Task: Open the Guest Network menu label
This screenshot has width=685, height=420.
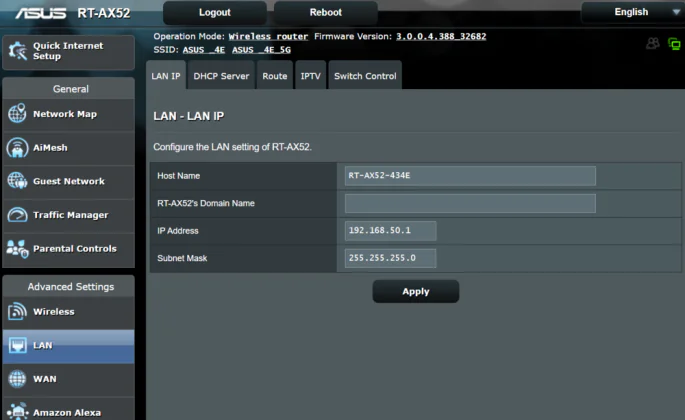Action: click(69, 181)
